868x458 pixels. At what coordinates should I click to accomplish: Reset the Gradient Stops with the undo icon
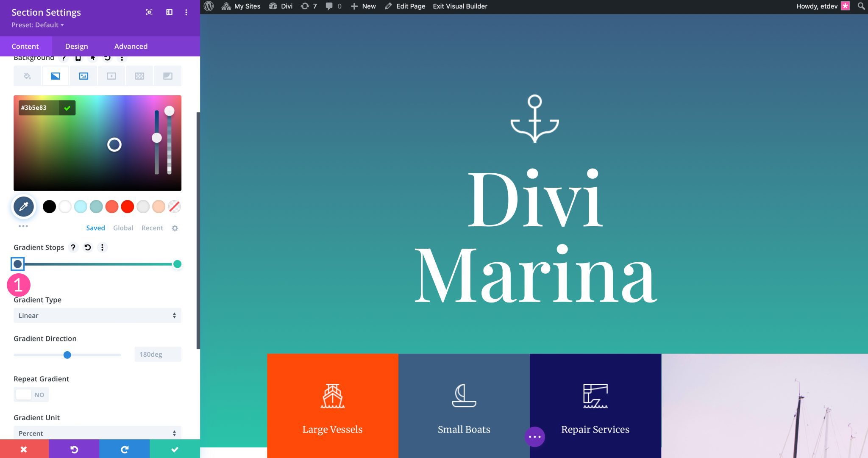tap(88, 247)
